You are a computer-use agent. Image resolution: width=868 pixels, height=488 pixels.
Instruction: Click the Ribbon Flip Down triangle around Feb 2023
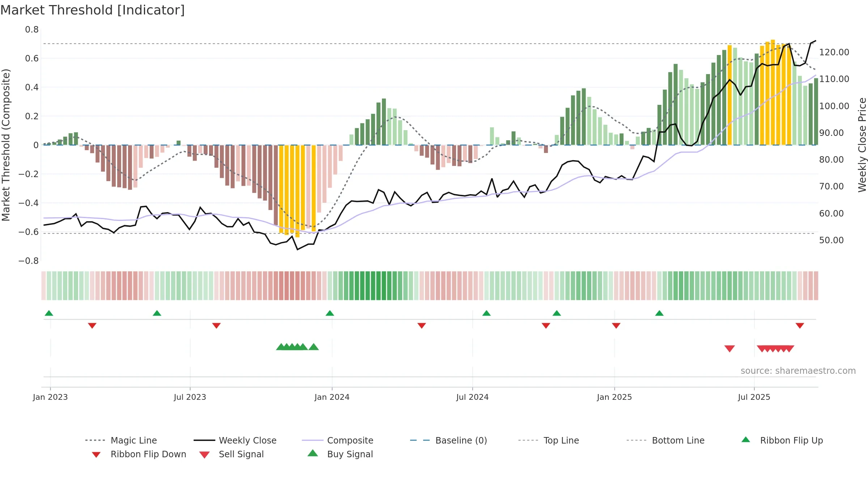pos(92,326)
